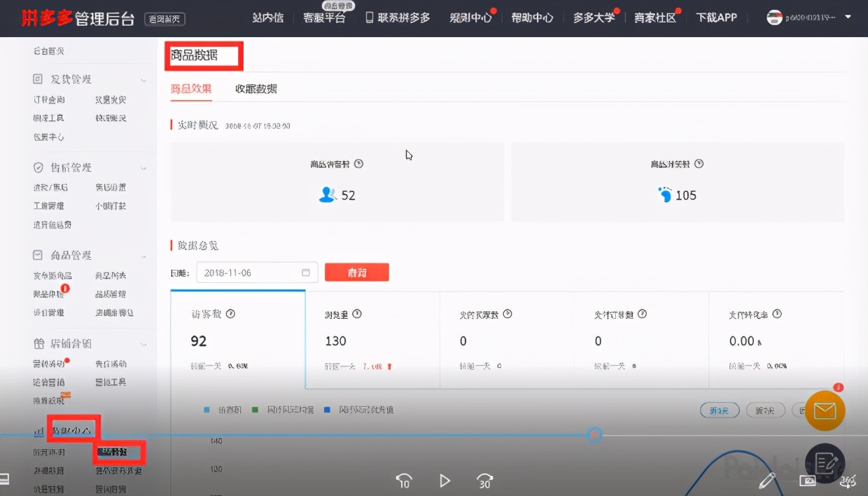Collapse the 售后管理 sidebar section

(143, 167)
